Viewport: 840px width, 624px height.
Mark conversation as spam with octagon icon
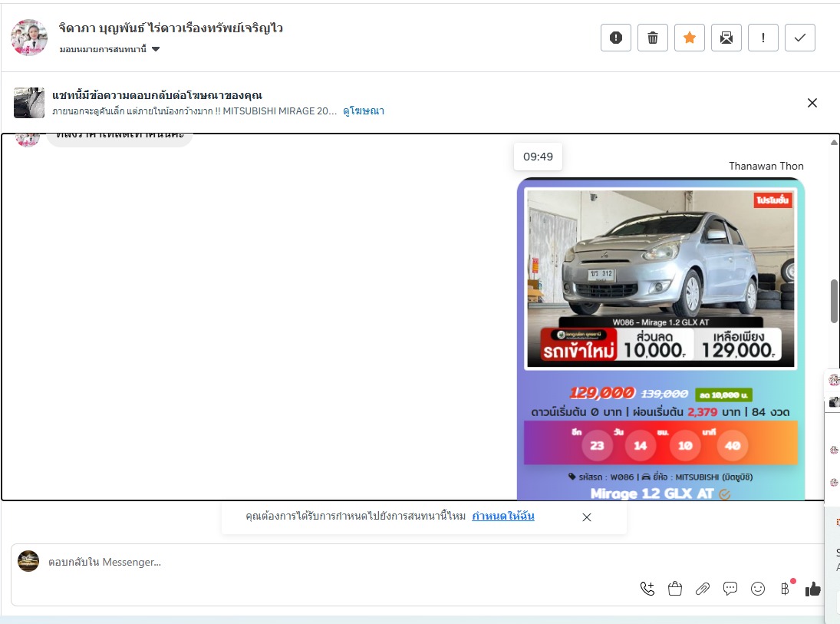coord(615,38)
